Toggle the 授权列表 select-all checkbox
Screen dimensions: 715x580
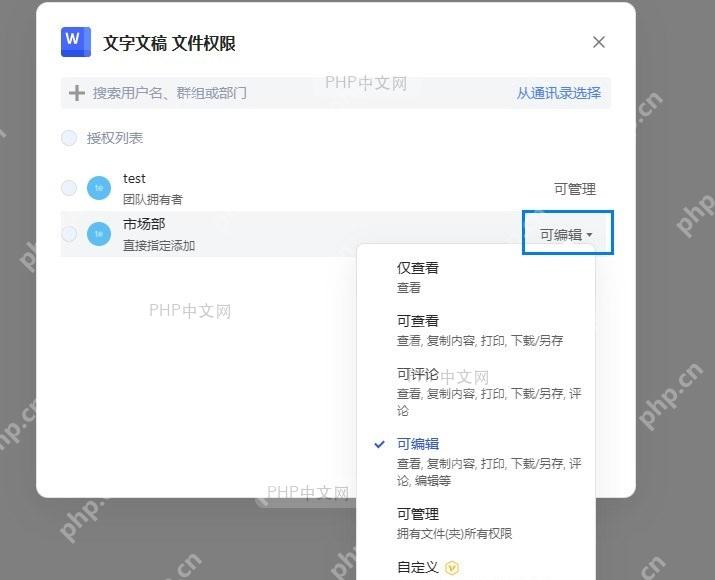tap(69, 138)
